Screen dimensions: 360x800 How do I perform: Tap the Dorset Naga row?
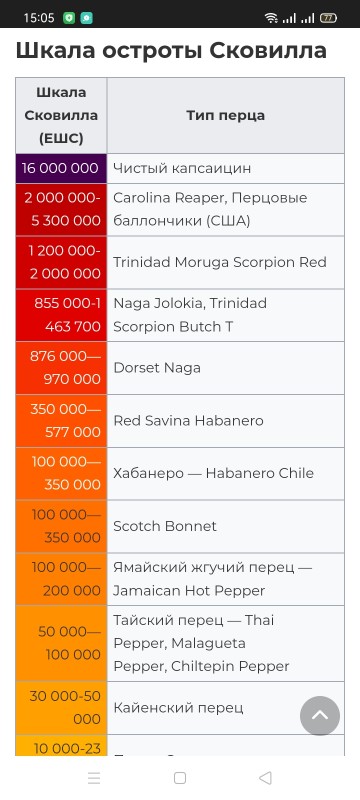180,368
